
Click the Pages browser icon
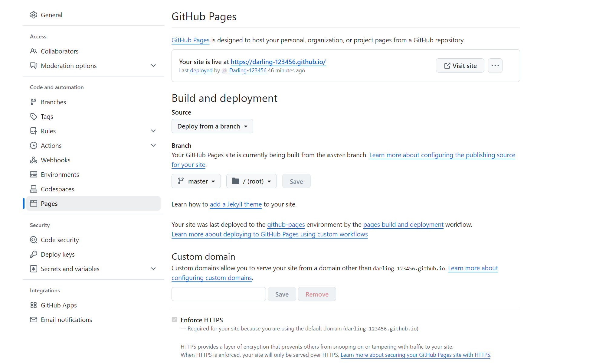[x=34, y=203]
